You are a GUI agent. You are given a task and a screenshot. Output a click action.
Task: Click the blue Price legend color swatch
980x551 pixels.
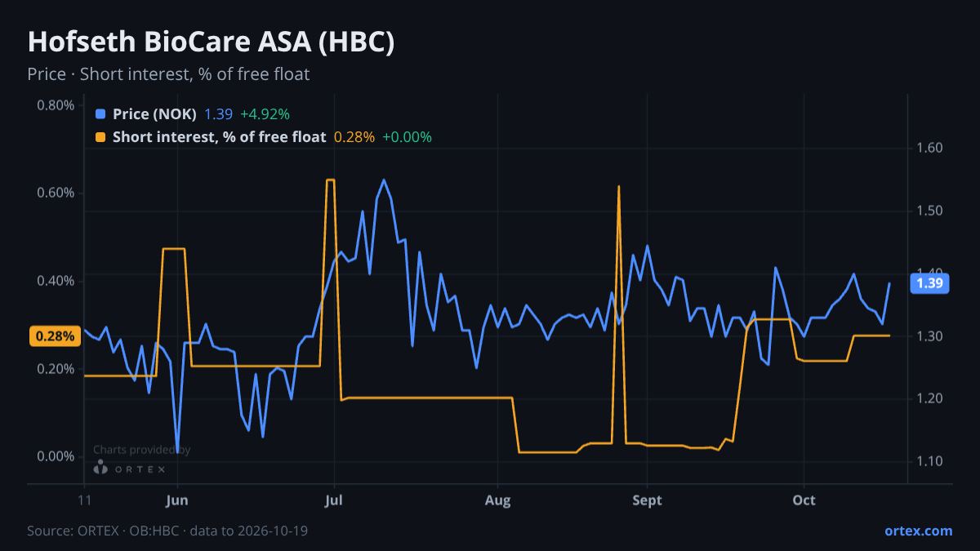coord(100,114)
